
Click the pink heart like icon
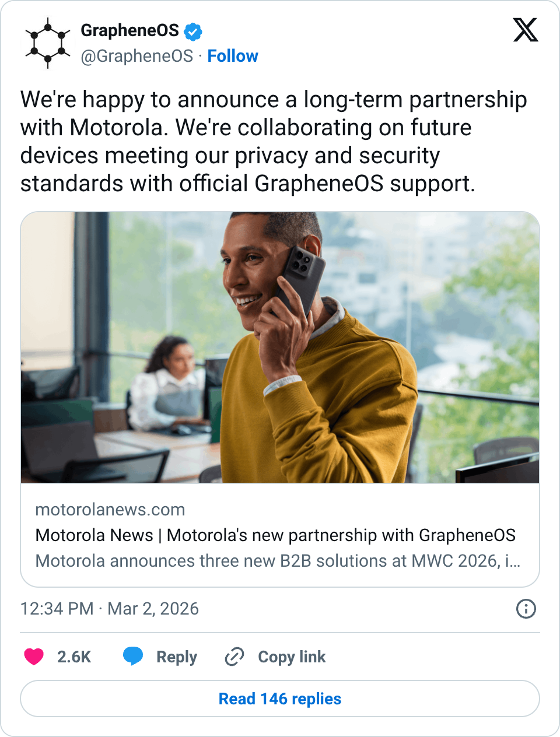pyautogui.click(x=34, y=657)
